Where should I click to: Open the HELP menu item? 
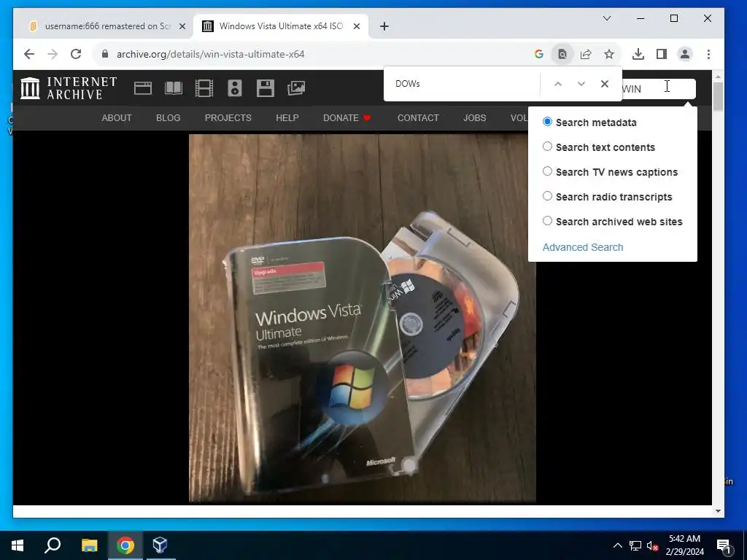pyautogui.click(x=287, y=118)
